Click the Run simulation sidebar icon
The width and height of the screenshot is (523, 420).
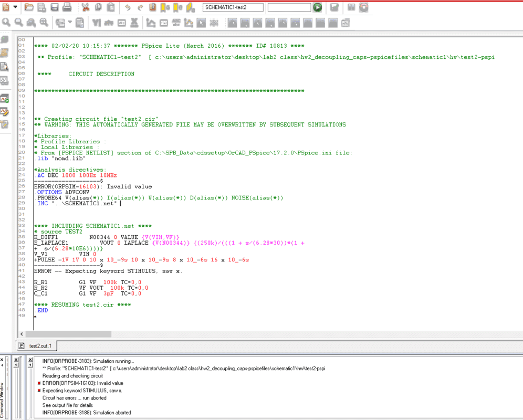[5, 98]
